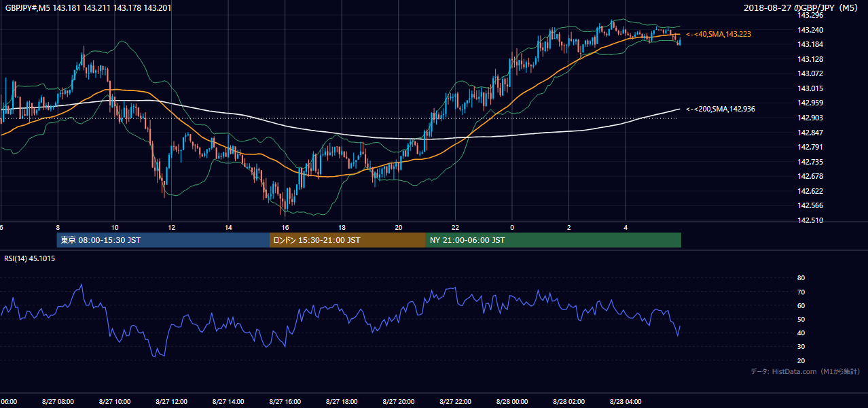868x408 pixels.
Task: Click price axis value 143.184
Action: point(810,44)
